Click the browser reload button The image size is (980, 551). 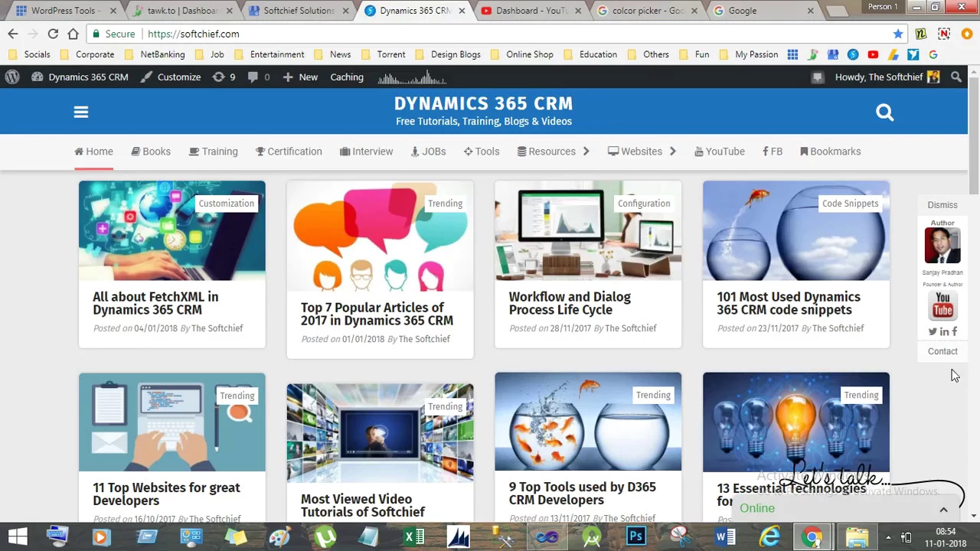click(53, 34)
